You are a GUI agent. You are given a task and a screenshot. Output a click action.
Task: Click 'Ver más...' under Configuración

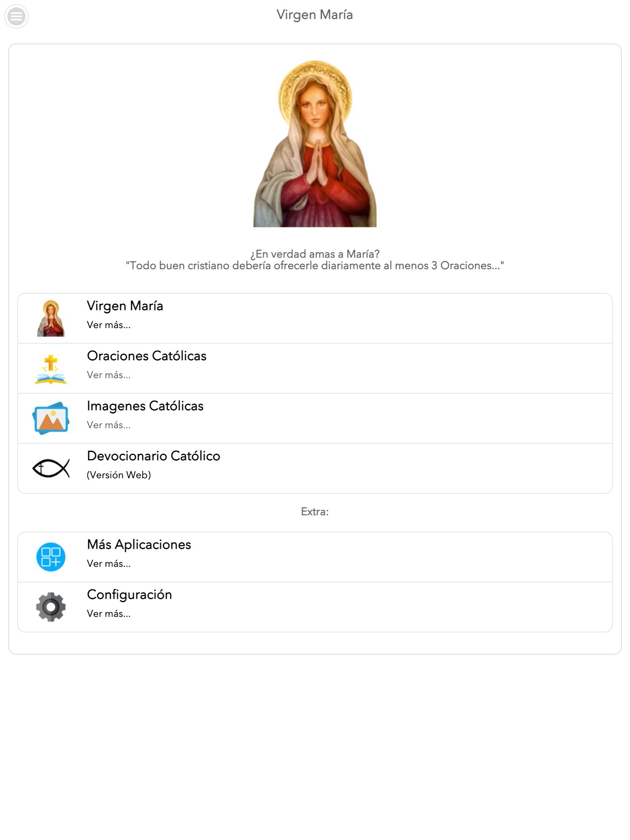[x=109, y=614]
